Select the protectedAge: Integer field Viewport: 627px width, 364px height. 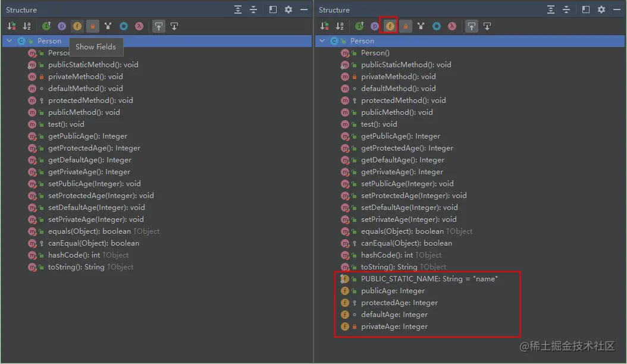point(399,303)
